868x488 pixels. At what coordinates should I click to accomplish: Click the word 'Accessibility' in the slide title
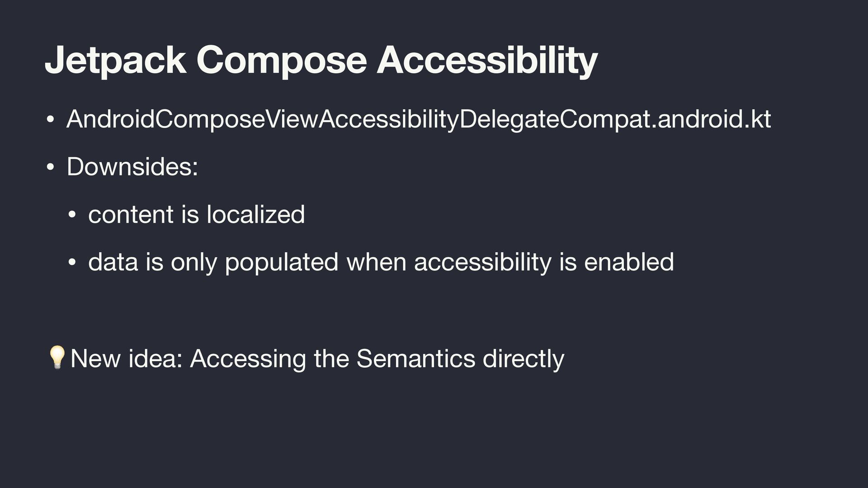coord(487,61)
